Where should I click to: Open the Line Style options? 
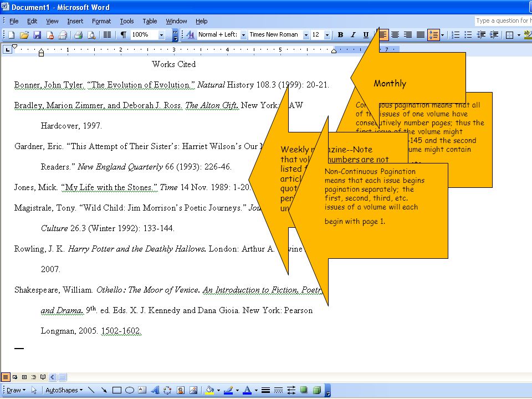coord(265,390)
